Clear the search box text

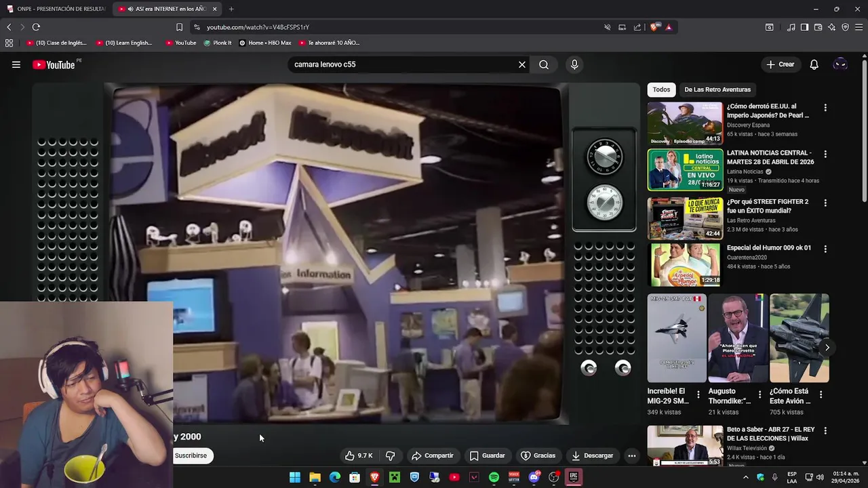pyautogui.click(x=522, y=64)
